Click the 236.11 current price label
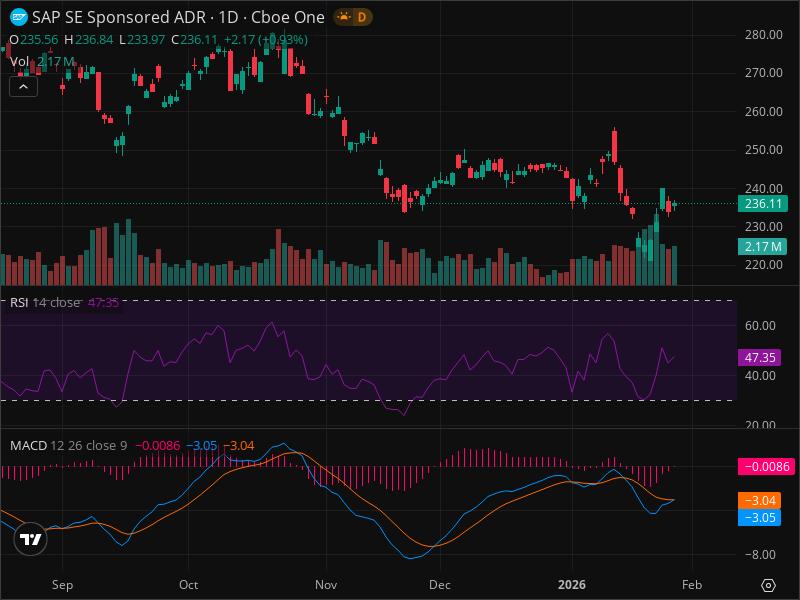 (763, 204)
